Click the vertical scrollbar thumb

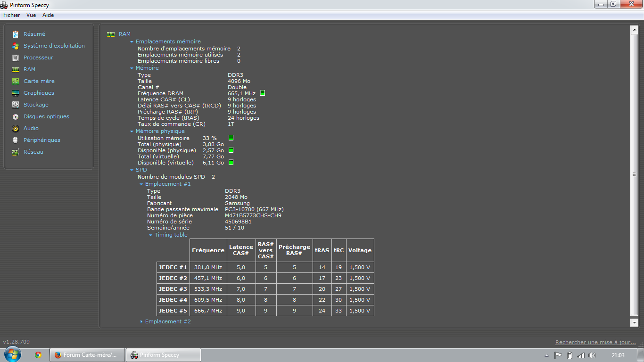point(634,174)
